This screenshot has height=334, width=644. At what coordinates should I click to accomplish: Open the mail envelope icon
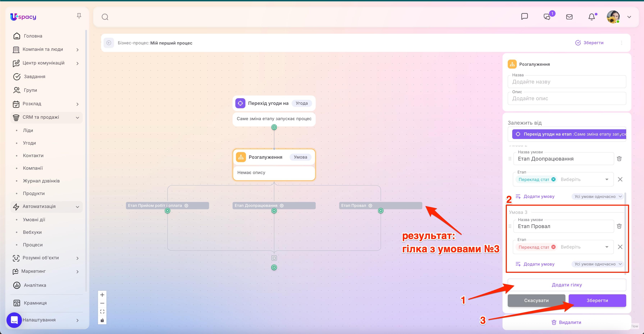[x=569, y=17]
